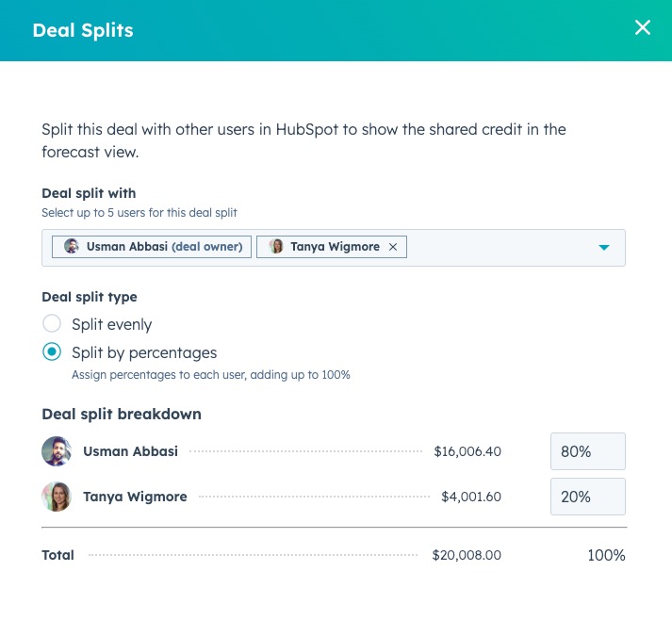672x620 pixels.
Task: Click Usman Abbasi's 80% percentage field
Action: [587, 451]
